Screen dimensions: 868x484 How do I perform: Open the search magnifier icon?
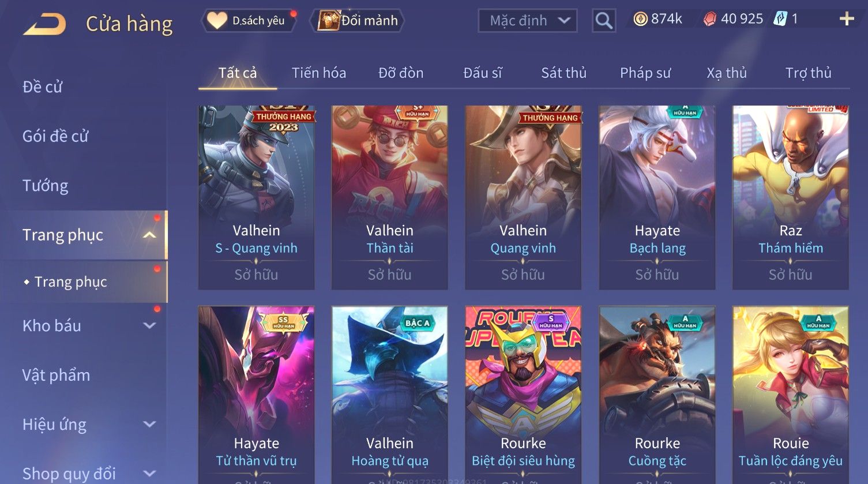[604, 21]
